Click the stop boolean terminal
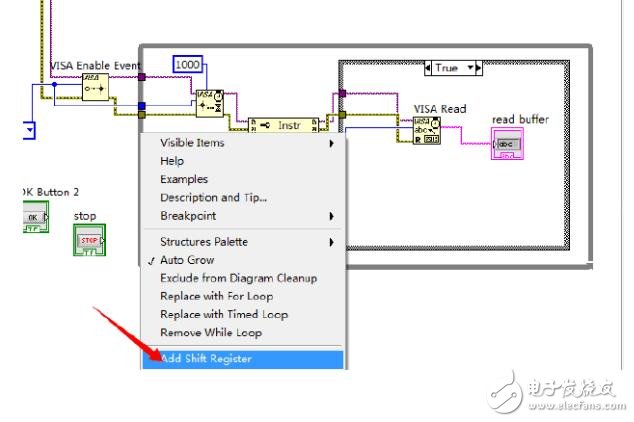634x422 pixels. click(x=87, y=240)
